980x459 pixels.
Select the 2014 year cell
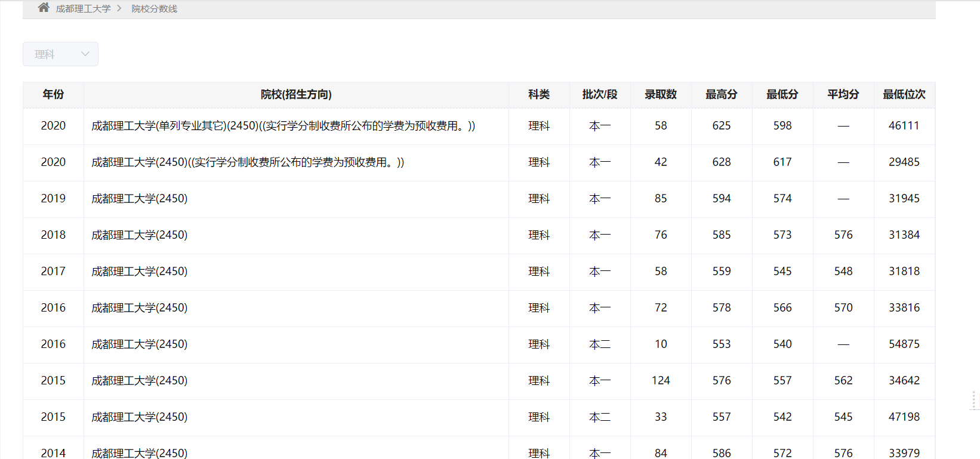(53, 453)
